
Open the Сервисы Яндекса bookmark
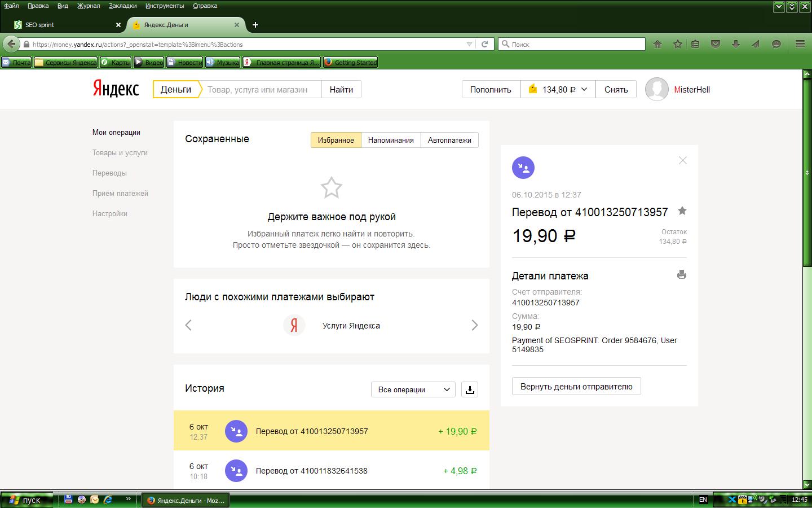(x=65, y=62)
